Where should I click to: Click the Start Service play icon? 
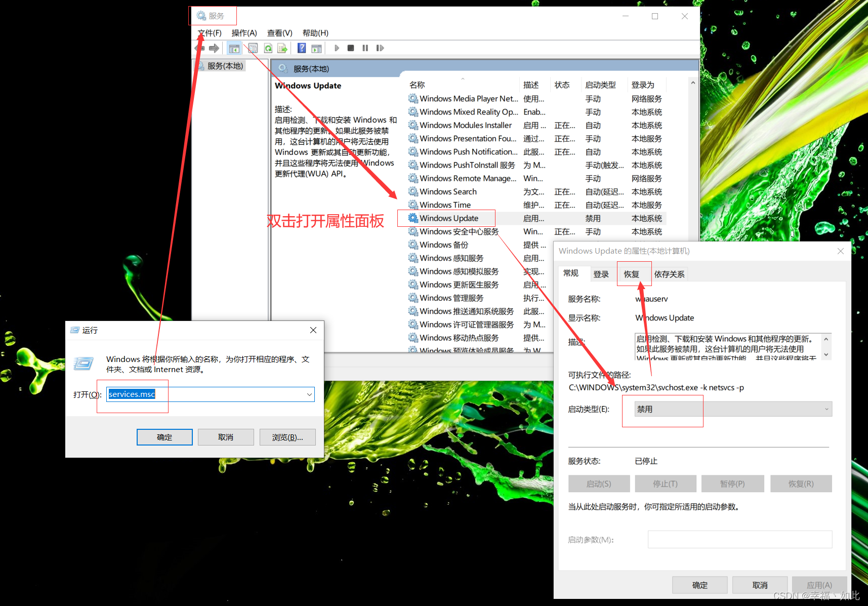pyautogui.click(x=337, y=48)
